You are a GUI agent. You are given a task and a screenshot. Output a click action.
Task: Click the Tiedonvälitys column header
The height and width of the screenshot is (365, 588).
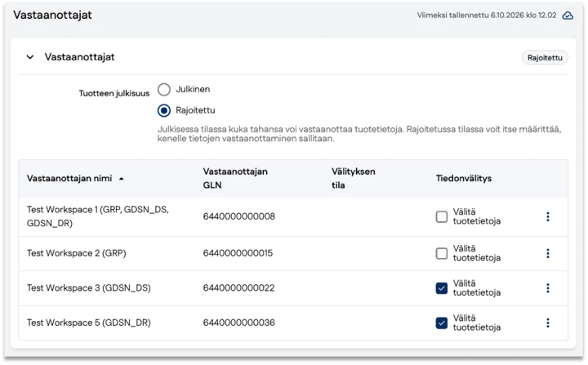point(464,178)
